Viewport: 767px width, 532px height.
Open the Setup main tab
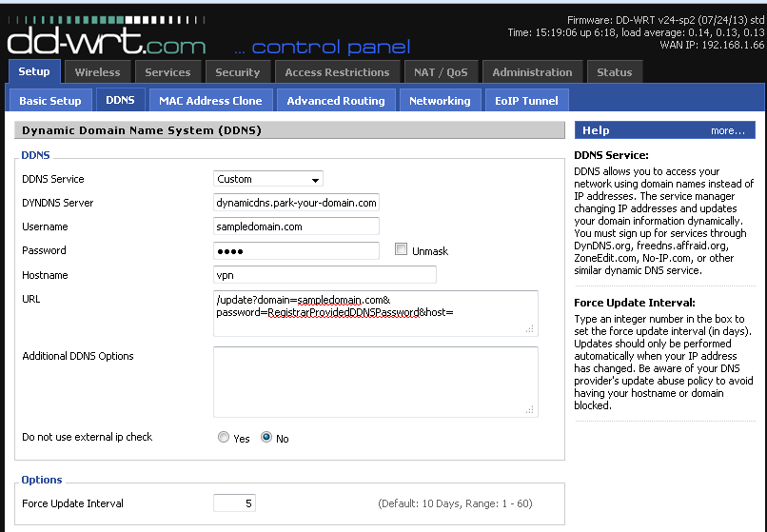(34, 72)
